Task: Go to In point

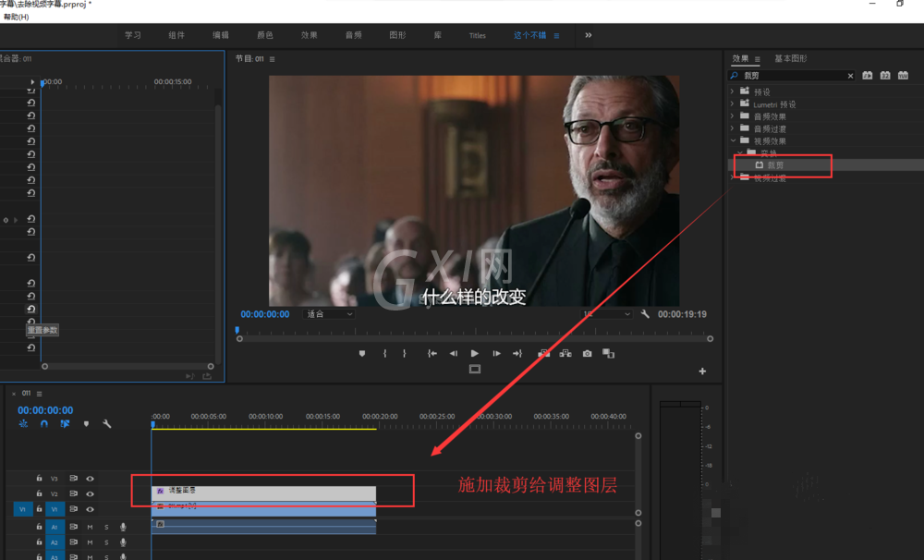Action: tap(432, 354)
